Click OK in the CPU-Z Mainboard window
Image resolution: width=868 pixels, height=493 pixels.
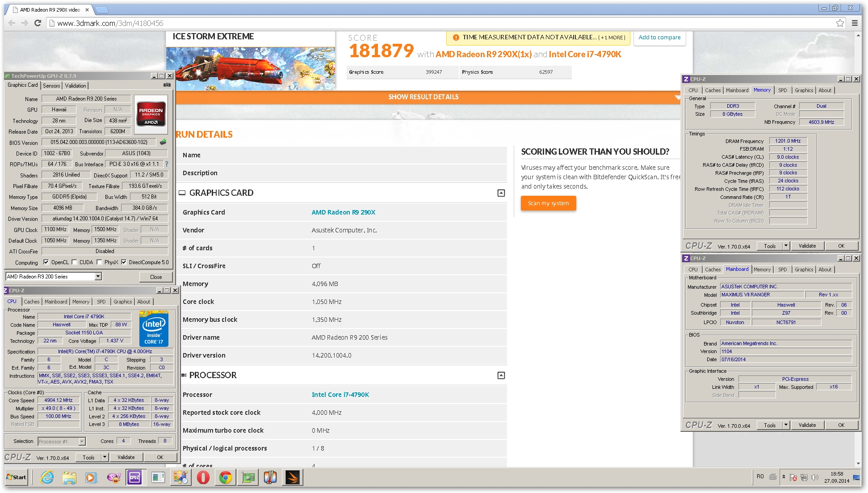point(841,425)
